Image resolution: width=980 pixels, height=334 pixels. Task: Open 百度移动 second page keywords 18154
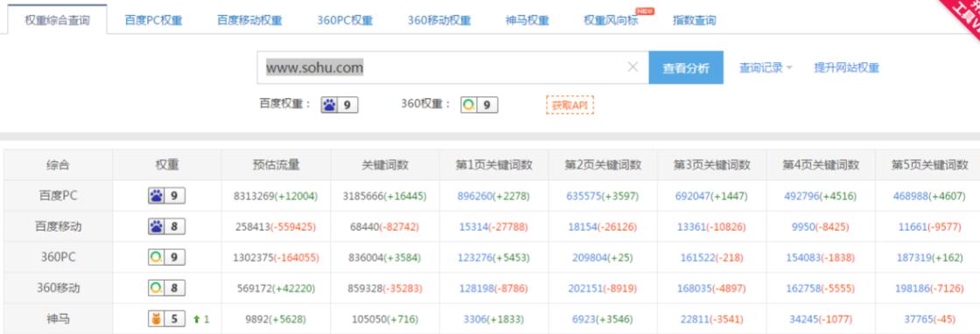coord(583,226)
